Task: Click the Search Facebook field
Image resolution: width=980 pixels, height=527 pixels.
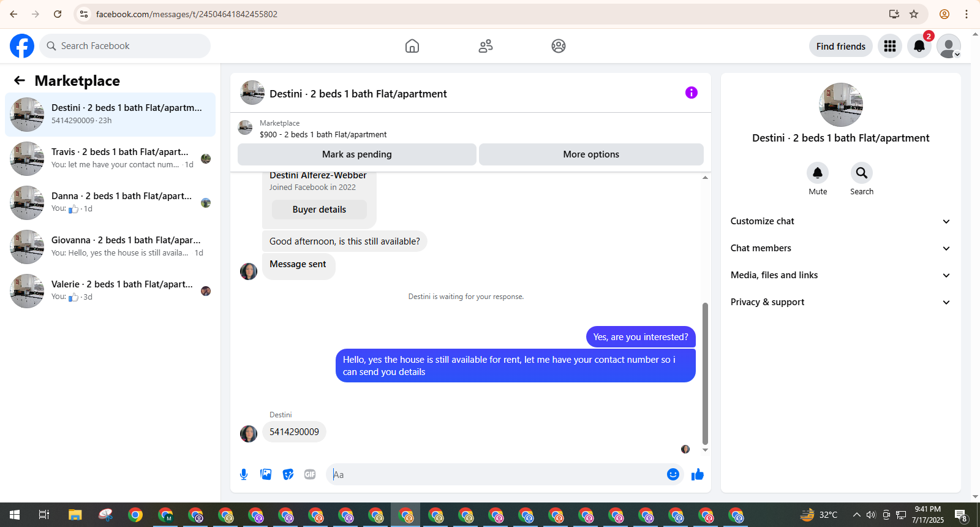Action: [x=125, y=46]
